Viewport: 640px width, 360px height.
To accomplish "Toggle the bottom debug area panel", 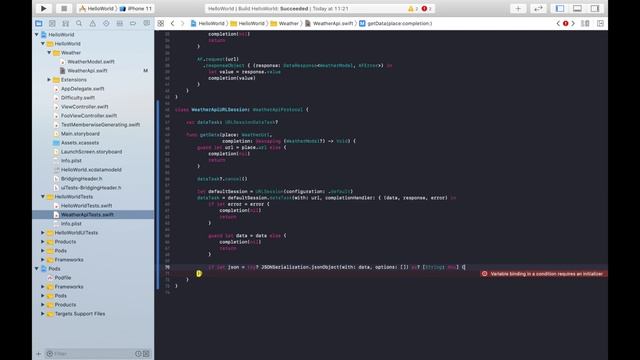I will [577, 8].
